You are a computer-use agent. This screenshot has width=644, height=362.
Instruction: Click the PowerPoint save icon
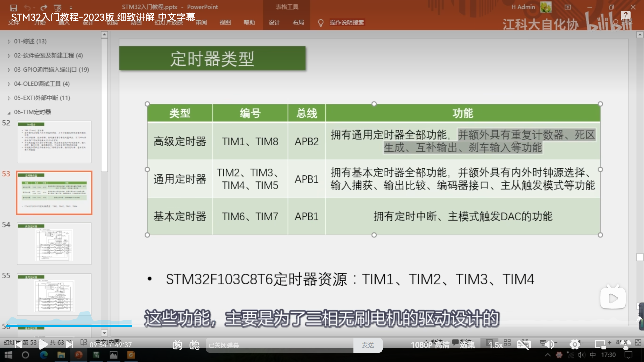tap(14, 8)
